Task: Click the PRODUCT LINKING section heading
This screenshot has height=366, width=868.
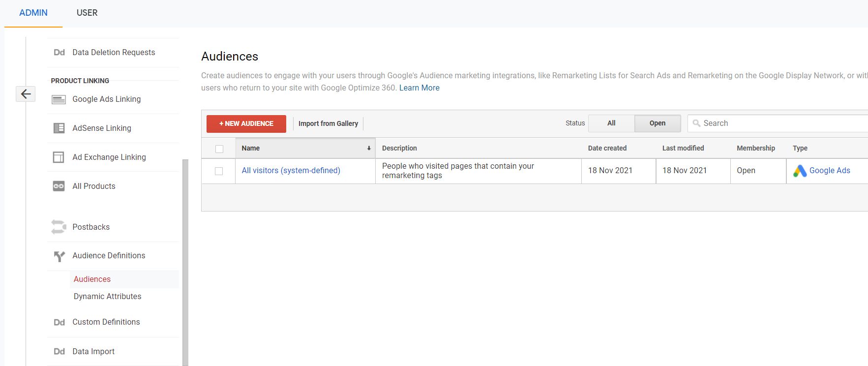Action: pos(80,81)
